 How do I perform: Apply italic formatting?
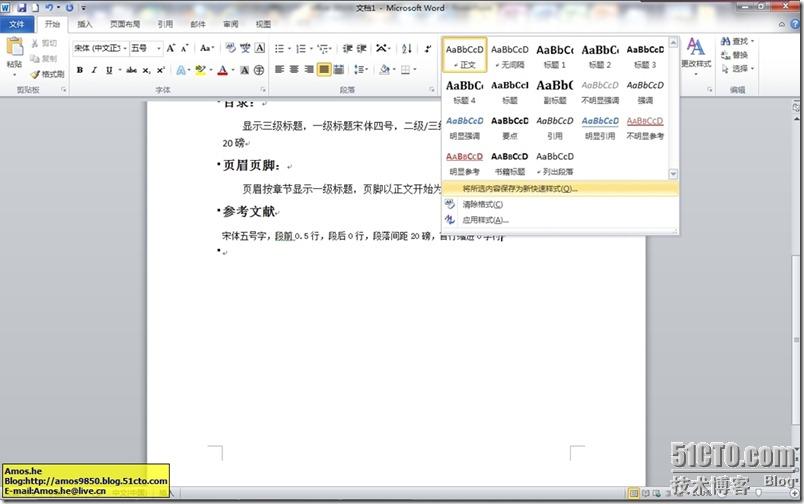pos(94,70)
